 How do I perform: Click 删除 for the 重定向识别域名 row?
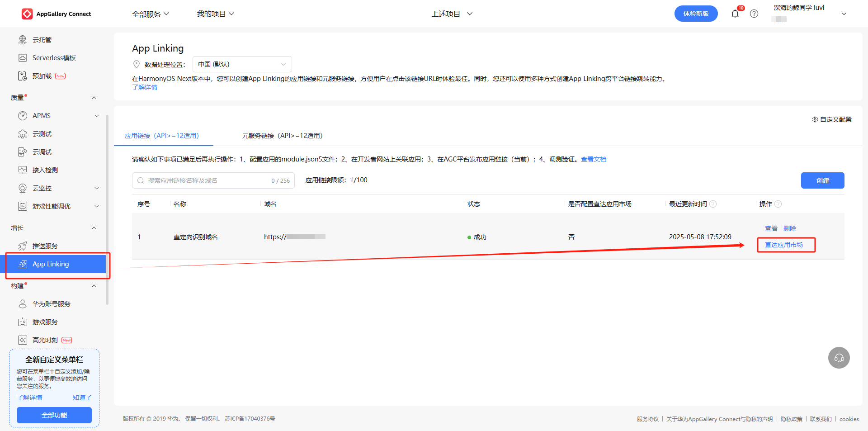coord(790,228)
